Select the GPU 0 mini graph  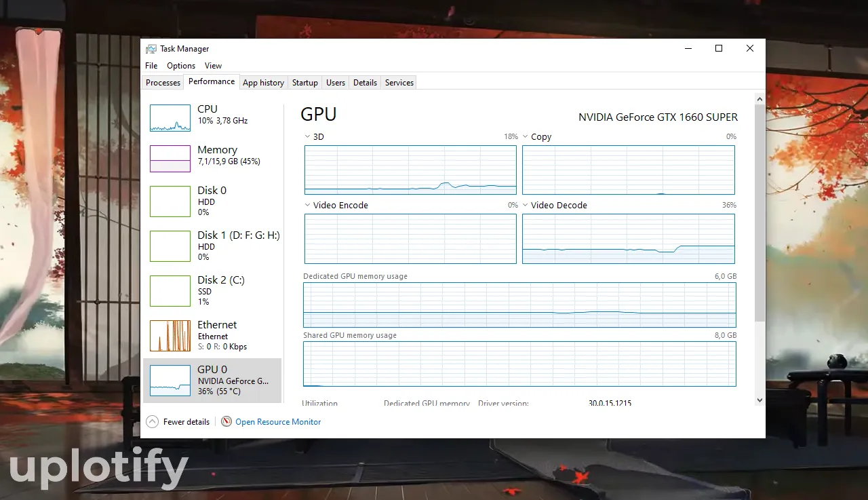pos(170,381)
